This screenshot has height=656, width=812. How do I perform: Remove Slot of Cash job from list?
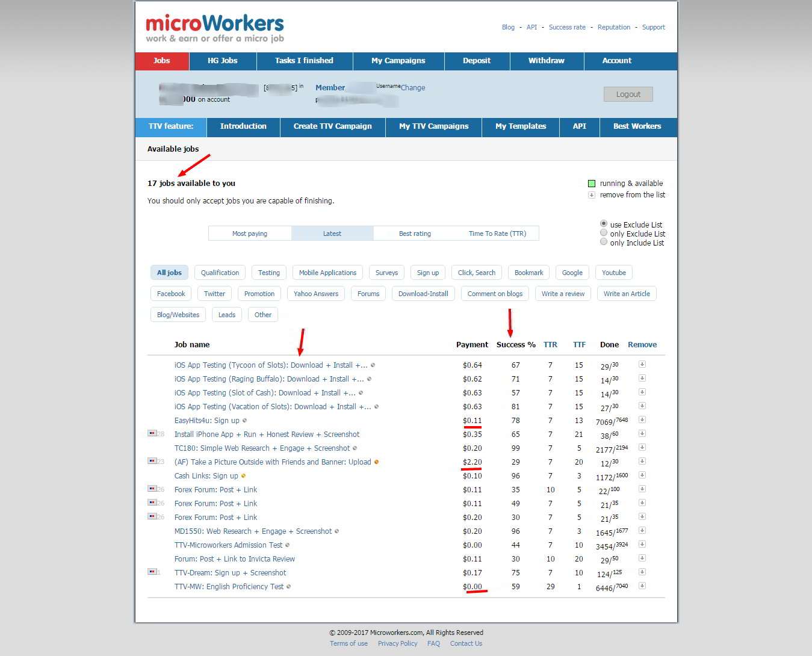tap(642, 392)
